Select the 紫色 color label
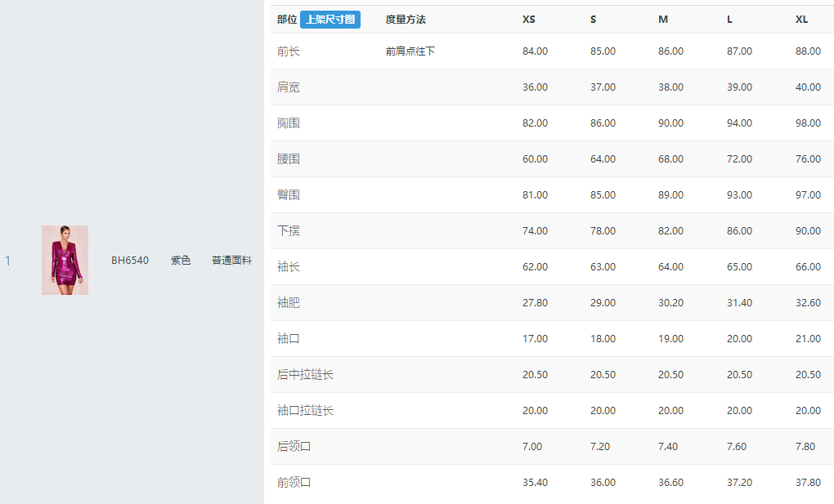 (181, 261)
